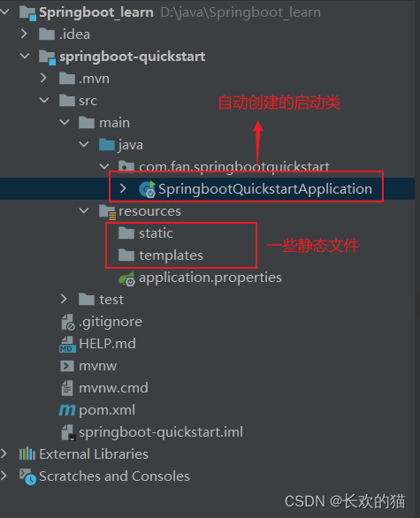Select the springboot-quickstart.iml file name
Viewport: 420px width, 518px height.
[x=161, y=432]
